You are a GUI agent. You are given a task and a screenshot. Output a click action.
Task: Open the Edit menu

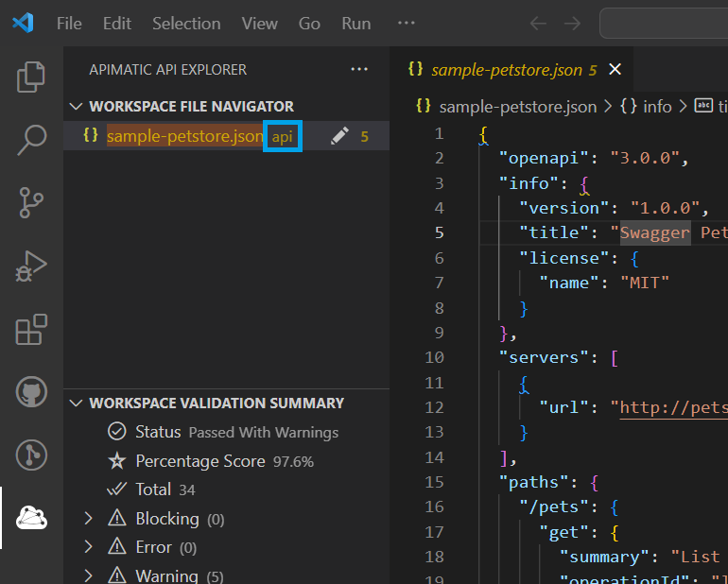(117, 24)
